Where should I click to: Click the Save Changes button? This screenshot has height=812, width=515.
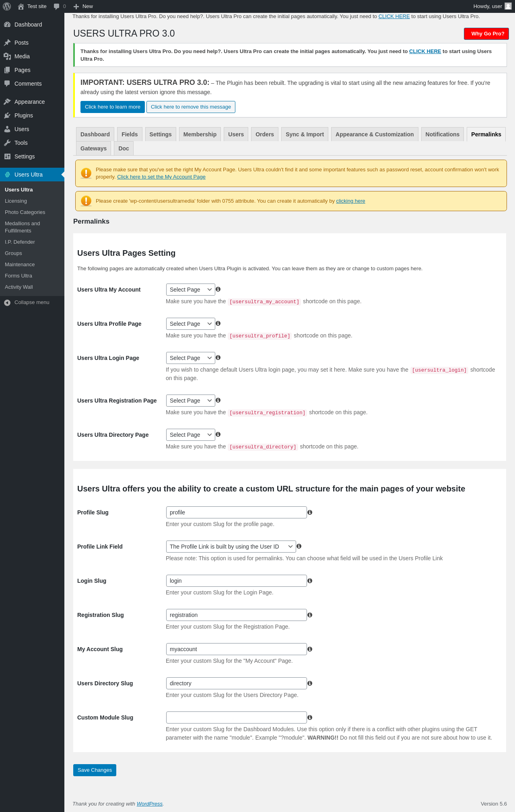95,770
